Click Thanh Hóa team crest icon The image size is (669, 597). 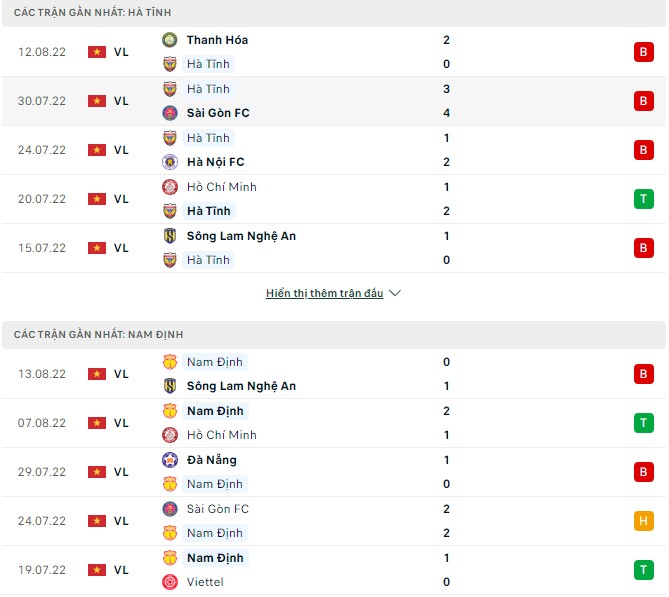[x=169, y=40]
